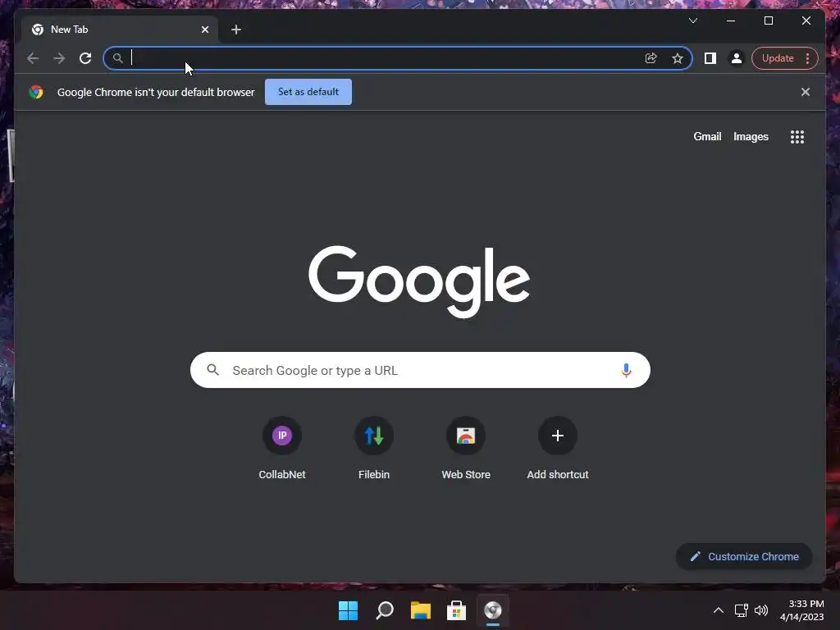Click magnifier icon in Google search box
The image size is (840, 630).
[x=212, y=370]
